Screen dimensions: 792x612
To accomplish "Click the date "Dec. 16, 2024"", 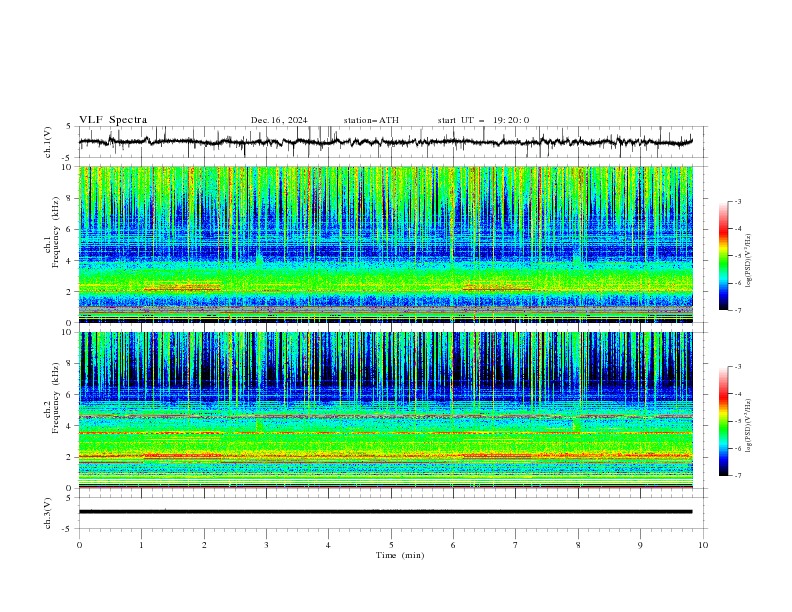I will pos(279,120).
